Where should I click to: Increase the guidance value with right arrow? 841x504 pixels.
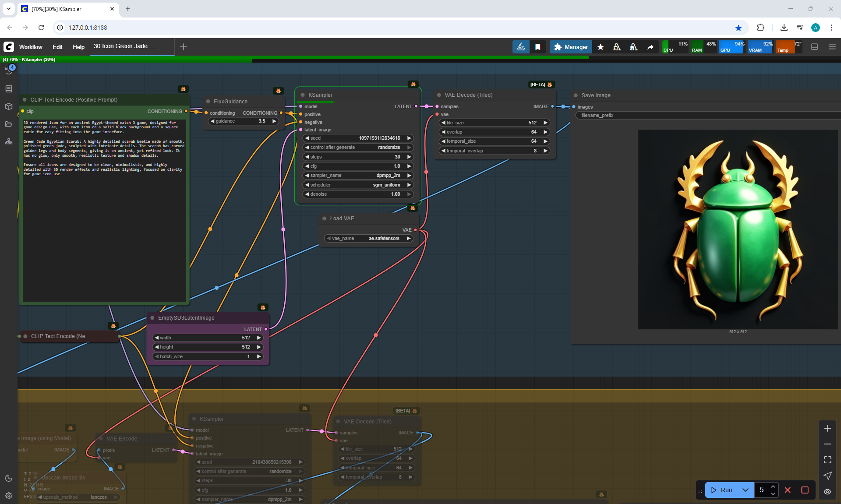(275, 121)
